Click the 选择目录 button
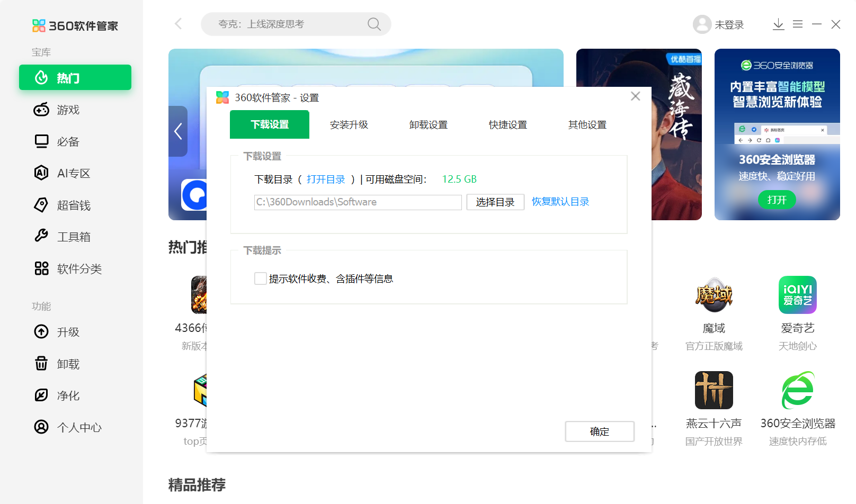Image resolution: width=856 pixels, height=504 pixels. pos(495,202)
